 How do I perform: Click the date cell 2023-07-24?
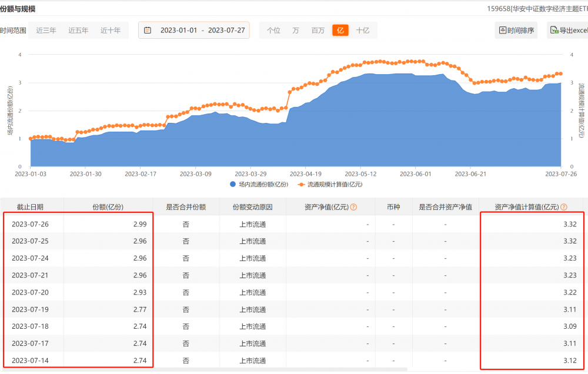click(x=30, y=259)
